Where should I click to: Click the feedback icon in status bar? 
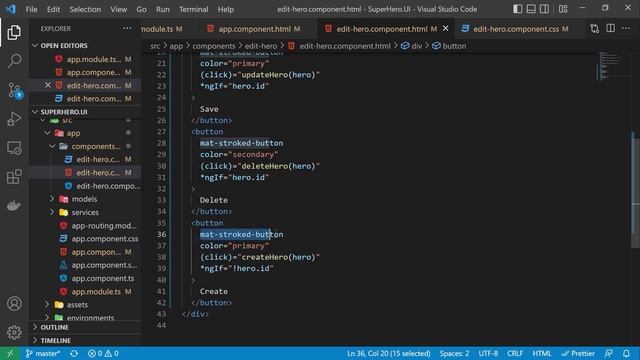pos(609,353)
